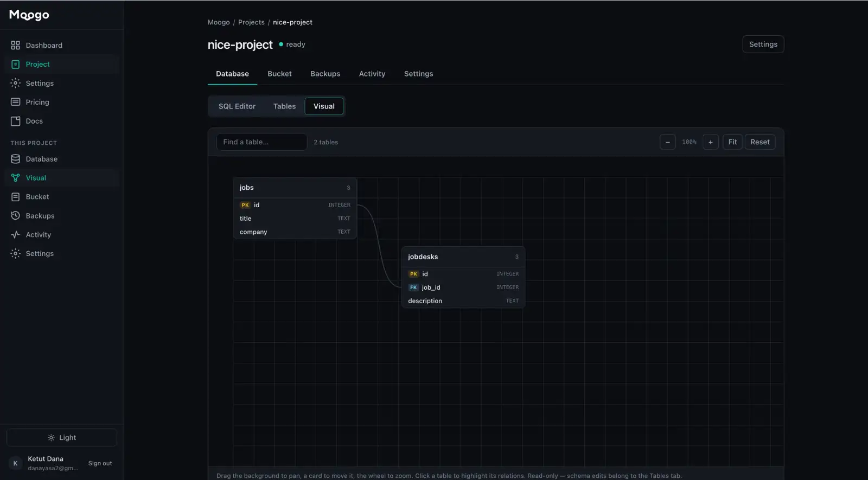Open Backups history icon
Viewport: 868px width, 480px height.
[x=15, y=216]
